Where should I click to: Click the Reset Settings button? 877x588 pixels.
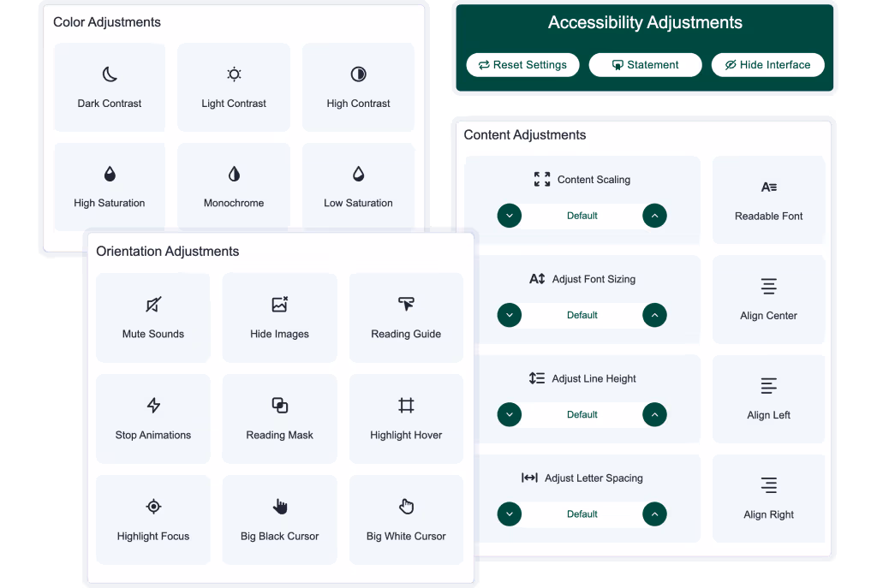pos(522,65)
